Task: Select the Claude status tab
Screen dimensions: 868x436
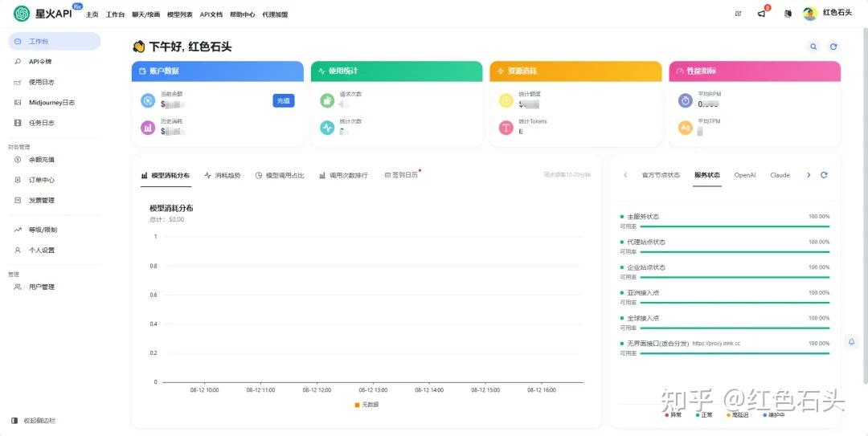Action: point(780,175)
